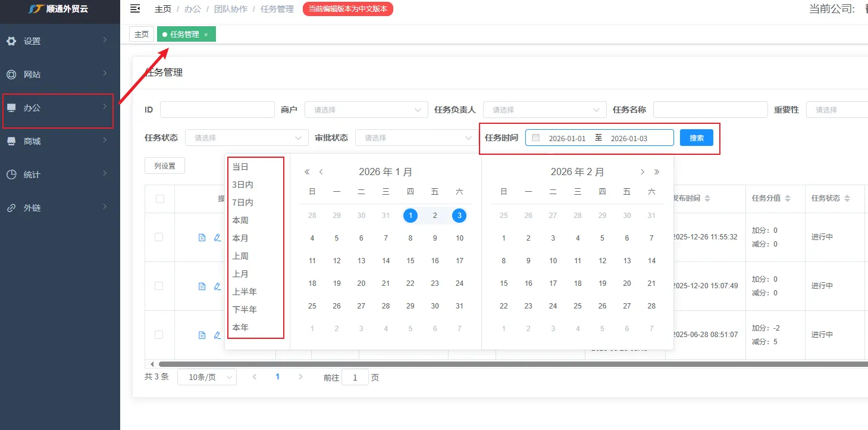The height and width of the screenshot is (430, 868).
Task: Open the 任务负责人 dropdown
Action: tap(544, 110)
